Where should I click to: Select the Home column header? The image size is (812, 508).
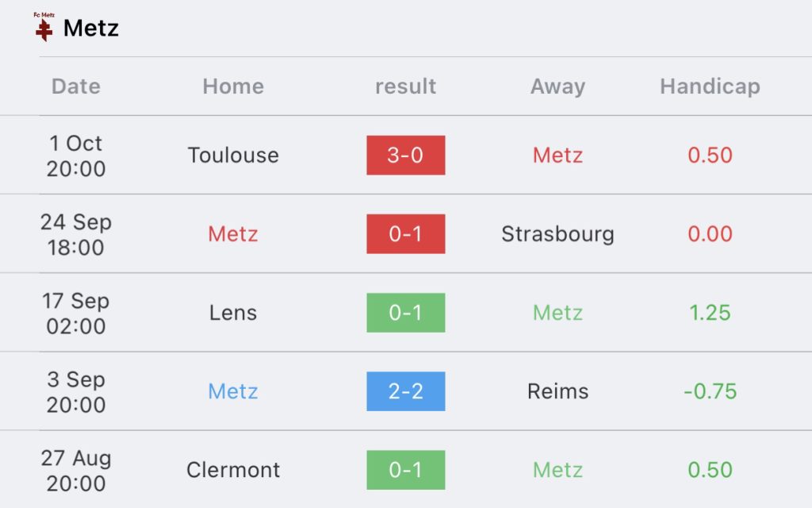coord(233,86)
